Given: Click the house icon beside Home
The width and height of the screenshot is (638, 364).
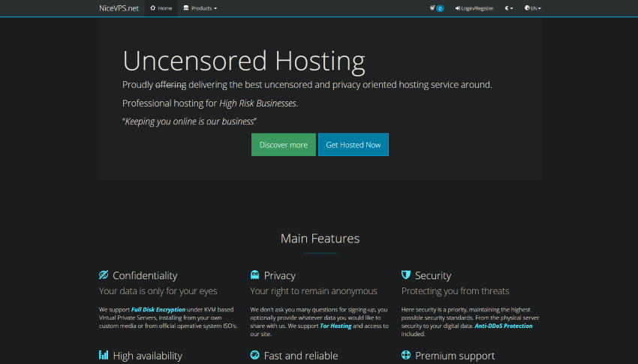Looking at the screenshot, I should tap(153, 8).
